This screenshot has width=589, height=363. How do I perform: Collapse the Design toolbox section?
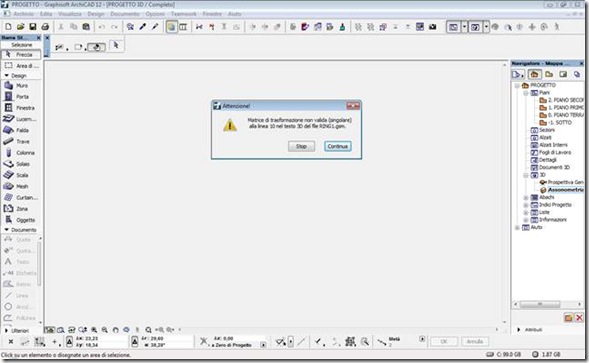(x=6, y=76)
